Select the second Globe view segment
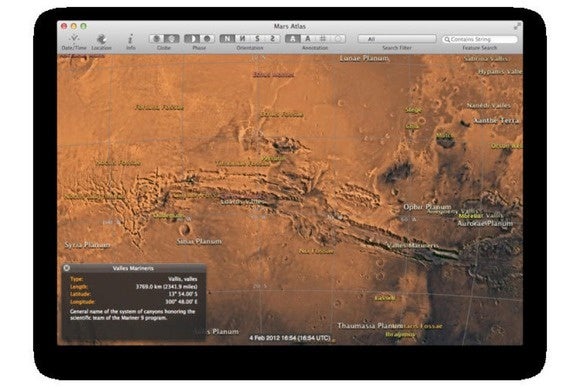580x388 pixels. pos(172,38)
